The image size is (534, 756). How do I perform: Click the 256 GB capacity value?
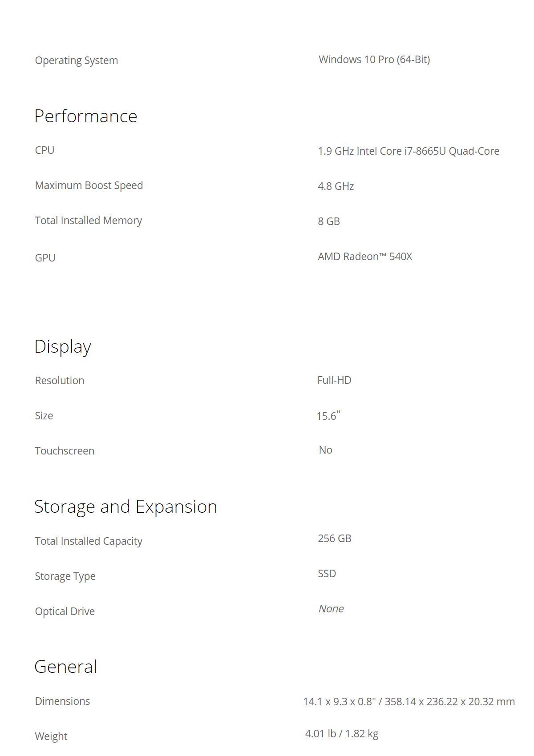(335, 539)
